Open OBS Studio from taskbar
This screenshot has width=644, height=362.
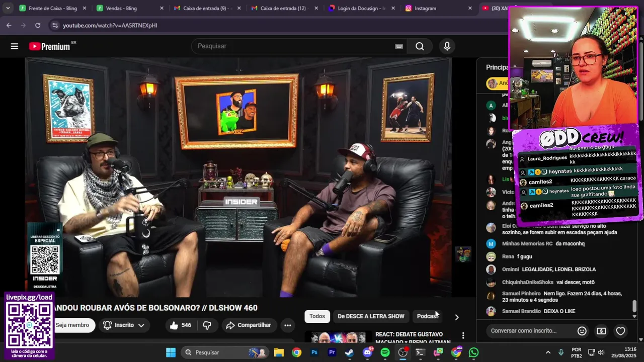[403, 352]
